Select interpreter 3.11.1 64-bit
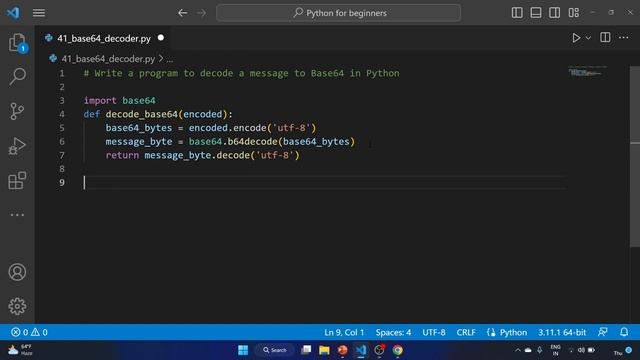This screenshot has width=640, height=360. 562,332
